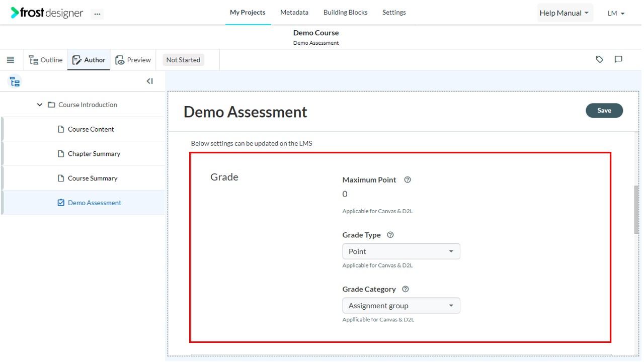
Task: Open the Help Manual dropdown
Action: click(x=565, y=13)
